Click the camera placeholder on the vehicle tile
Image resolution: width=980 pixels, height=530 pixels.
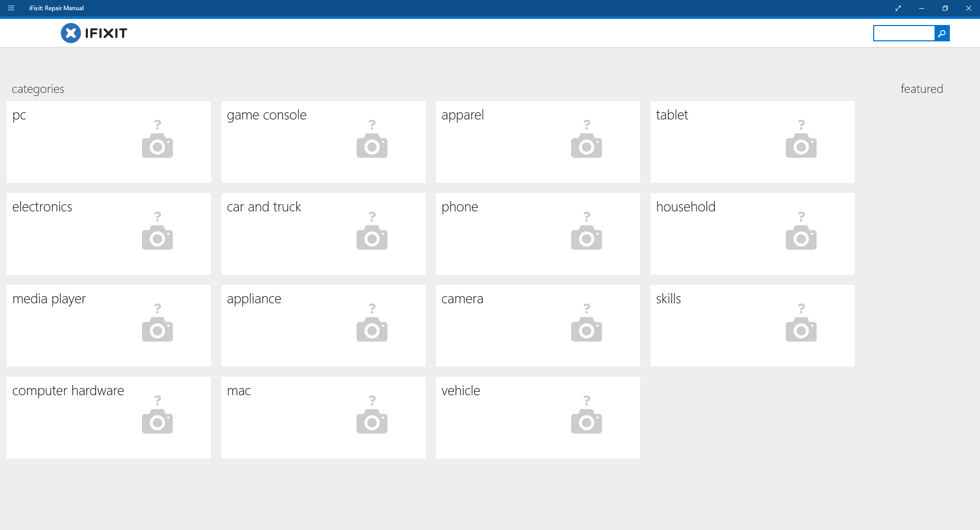pyautogui.click(x=586, y=422)
